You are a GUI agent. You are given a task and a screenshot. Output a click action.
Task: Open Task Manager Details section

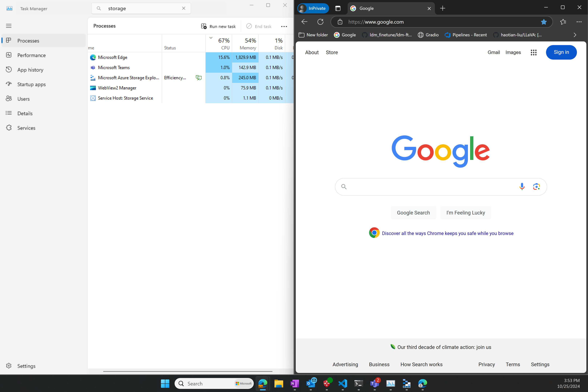coord(25,113)
